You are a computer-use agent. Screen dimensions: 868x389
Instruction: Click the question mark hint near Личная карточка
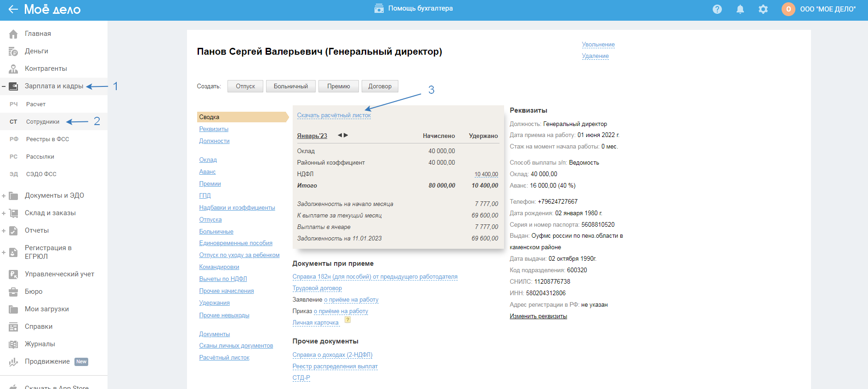point(348,320)
